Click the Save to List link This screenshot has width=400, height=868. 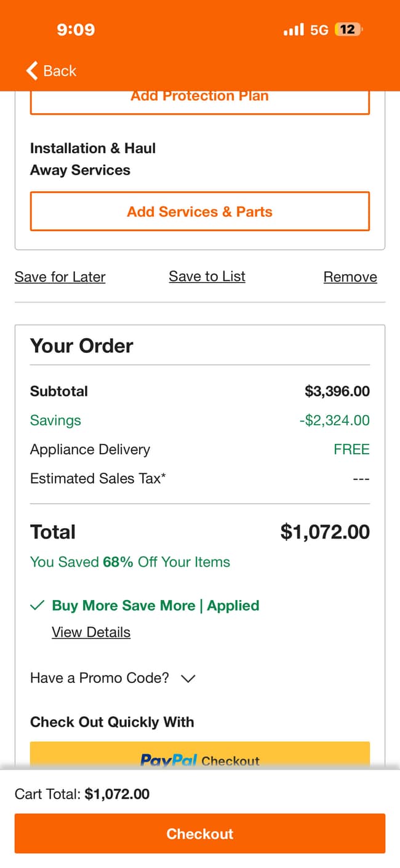[207, 277]
